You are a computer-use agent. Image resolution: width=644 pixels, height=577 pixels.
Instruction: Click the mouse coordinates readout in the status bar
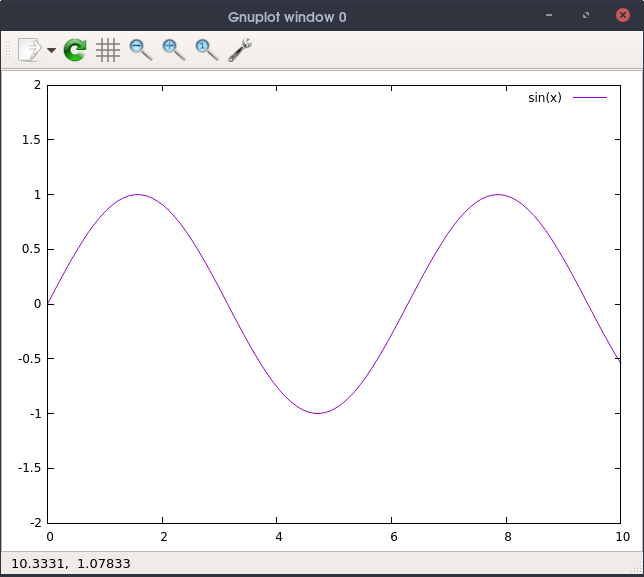(70, 564)
